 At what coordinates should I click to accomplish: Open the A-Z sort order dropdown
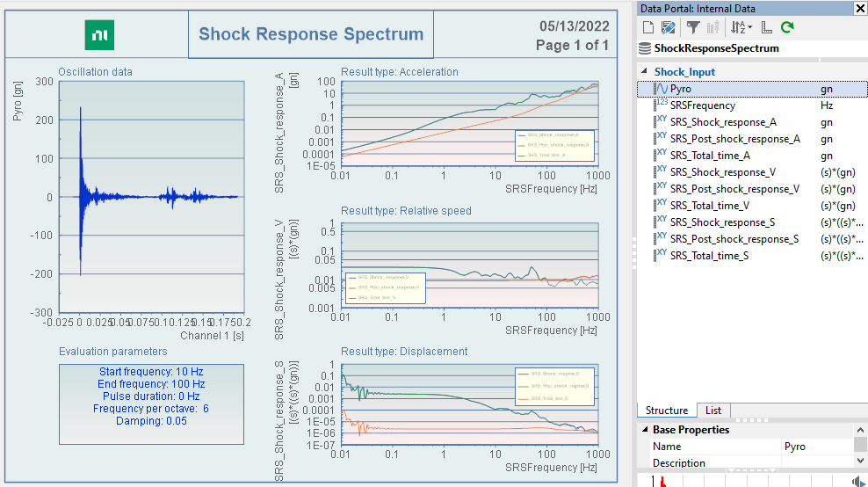741,27
